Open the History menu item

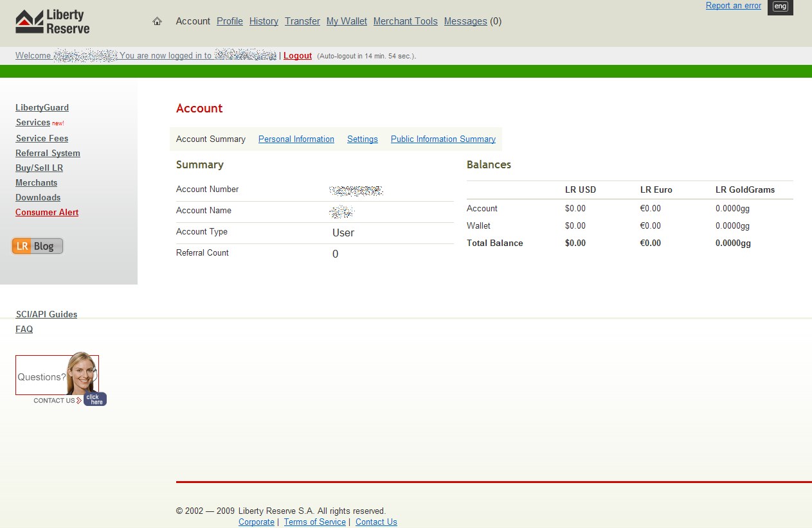264,21
